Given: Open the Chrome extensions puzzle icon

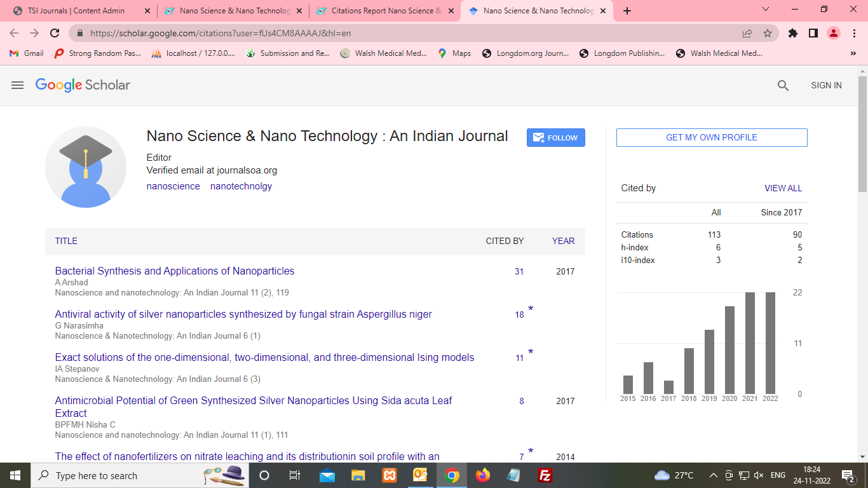Looking at the screenshot, I should coord(792,33).
